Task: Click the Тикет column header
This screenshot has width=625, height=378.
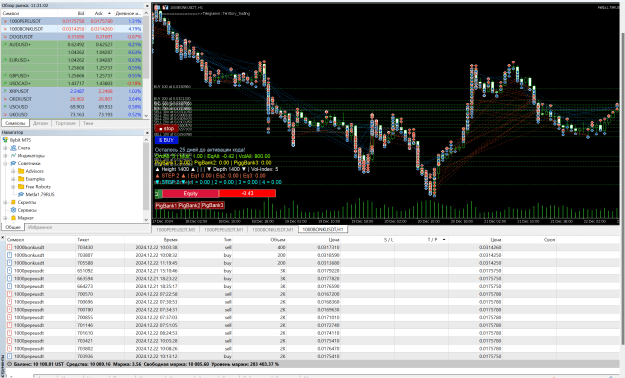Action: 100,240
